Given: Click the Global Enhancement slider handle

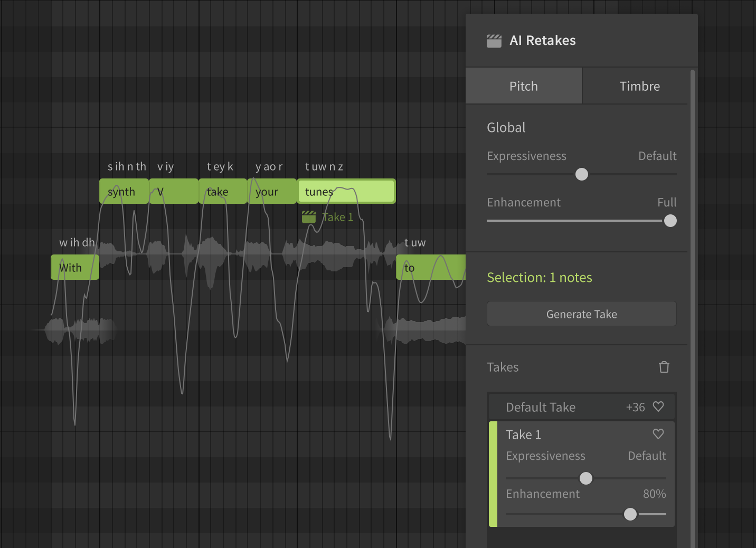Looking at the screenshot, I should pyautogui.click(x=670, y=221).
